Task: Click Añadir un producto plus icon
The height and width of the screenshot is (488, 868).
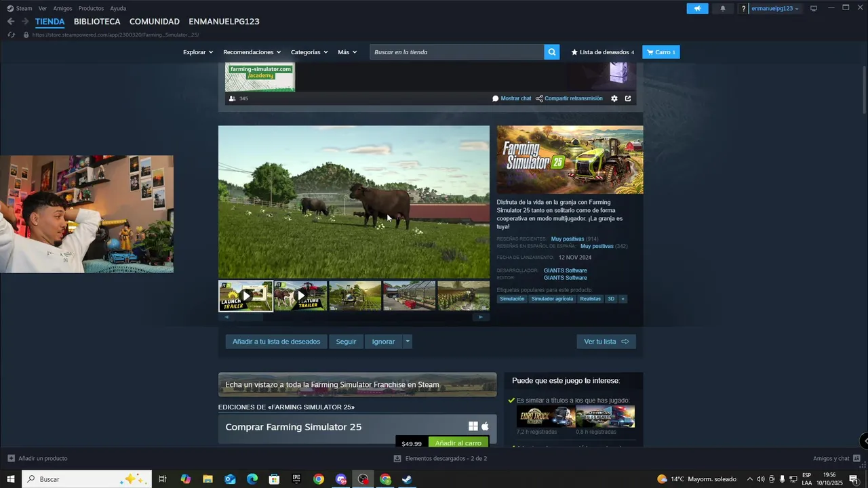Action: pyautogui.click(x=11, y=459)
